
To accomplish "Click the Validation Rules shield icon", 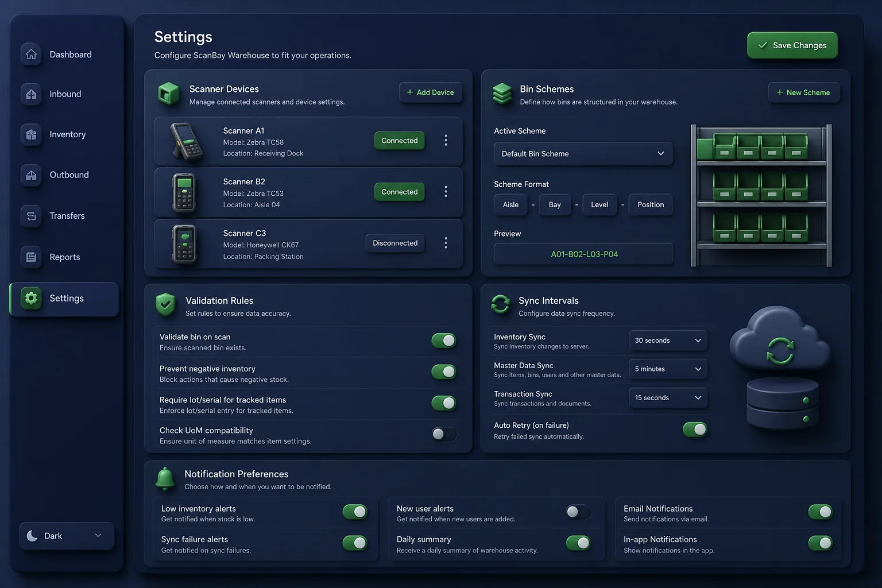I will (165, 305).
